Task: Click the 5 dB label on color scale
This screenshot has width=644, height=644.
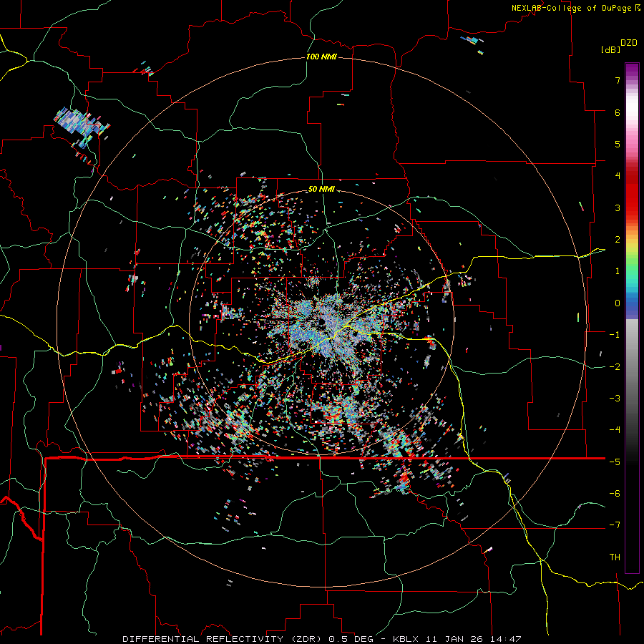Action: point(618,144)
